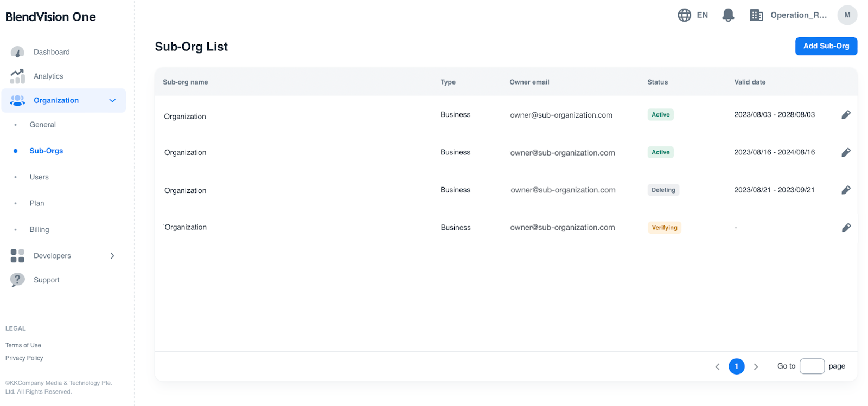Click the Support question mark icon
The width and height of the screenshot is (868, 406).
tap(17, 280)
